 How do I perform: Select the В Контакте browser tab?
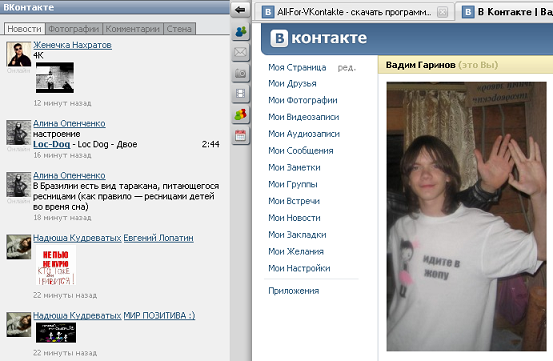(504, 12)
